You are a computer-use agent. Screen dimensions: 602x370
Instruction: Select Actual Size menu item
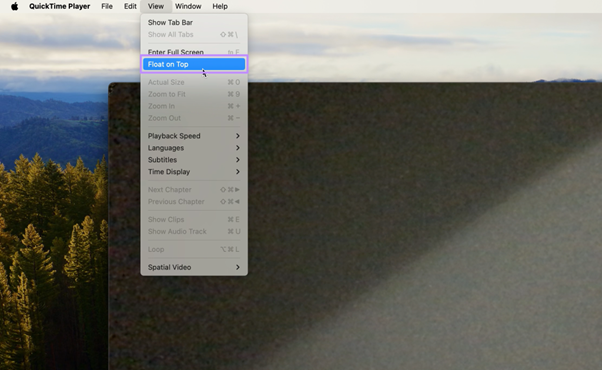(x=194, y=82)
